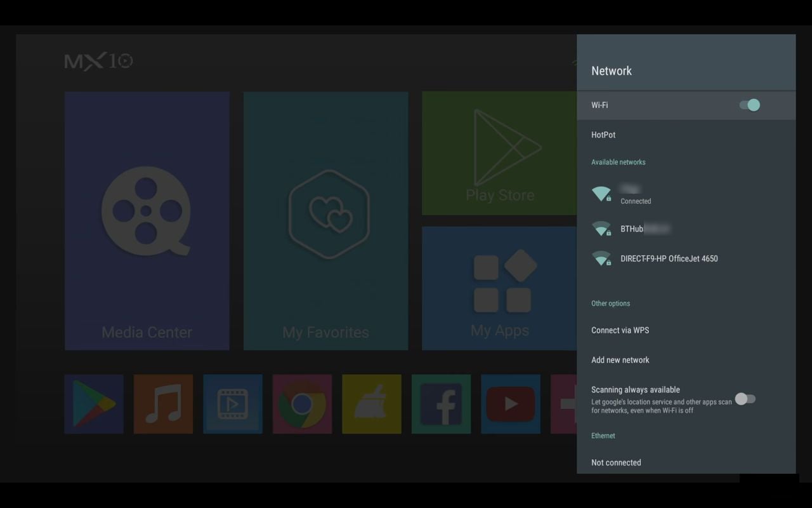Turn off the Wi-Fi toggle switch
The image size is (812, 508).
pyautogui.click(x=749, y=105)
